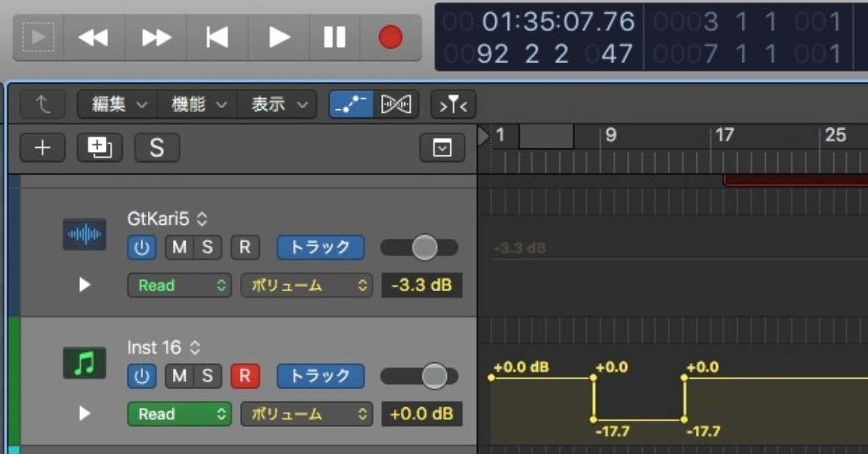Toggle power button on GtKari5 track
868x454 pixels.
coord(142,248)
